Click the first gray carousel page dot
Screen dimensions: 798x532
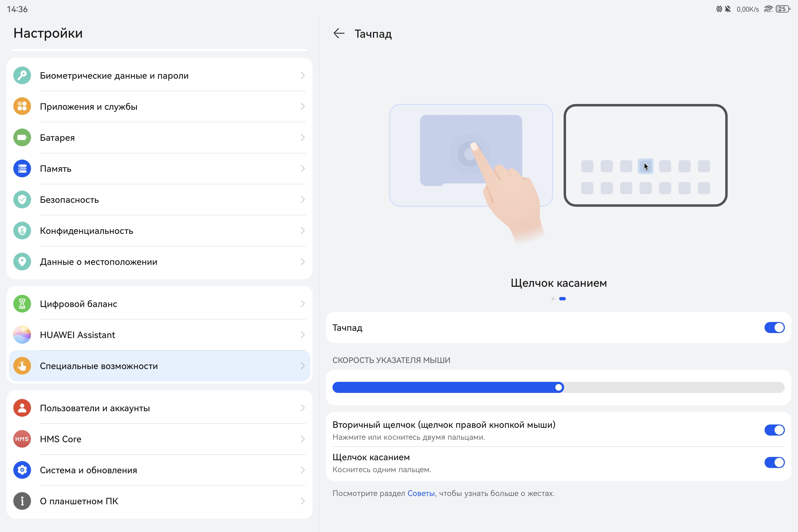[553, 299]
